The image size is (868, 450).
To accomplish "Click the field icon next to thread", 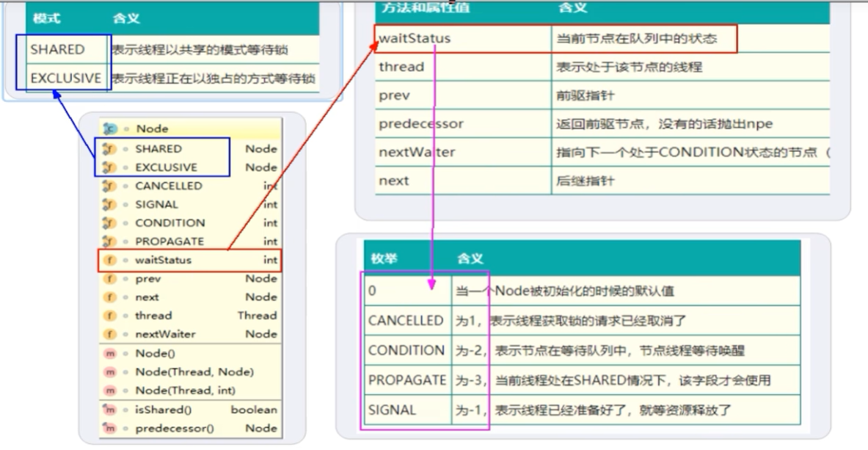I will (110, 316).
